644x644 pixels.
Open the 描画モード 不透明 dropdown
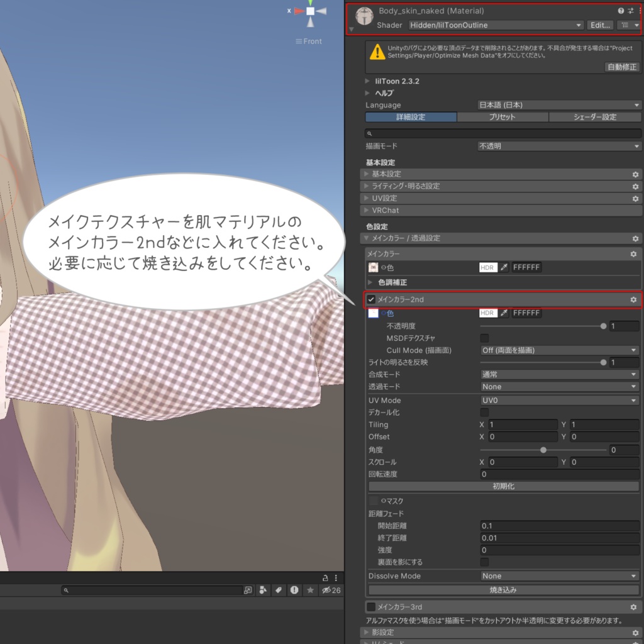click(x=559, y=146)
